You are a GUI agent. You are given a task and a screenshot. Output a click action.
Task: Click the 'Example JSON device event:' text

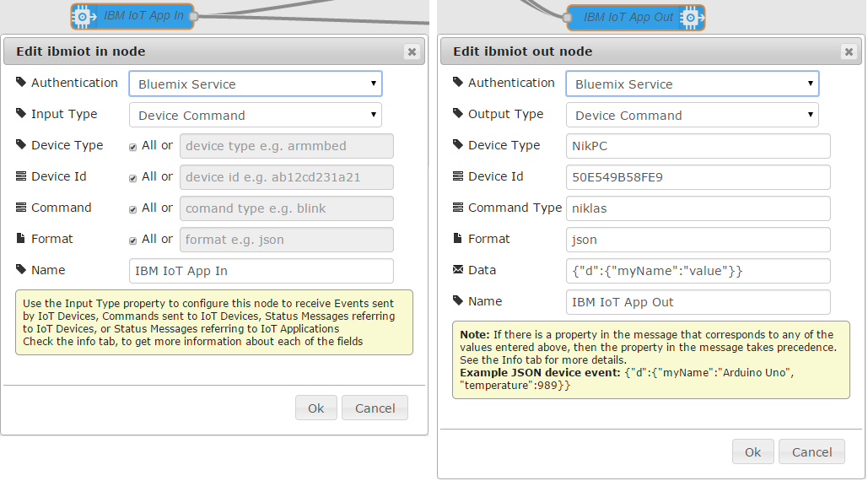(540, 372)
